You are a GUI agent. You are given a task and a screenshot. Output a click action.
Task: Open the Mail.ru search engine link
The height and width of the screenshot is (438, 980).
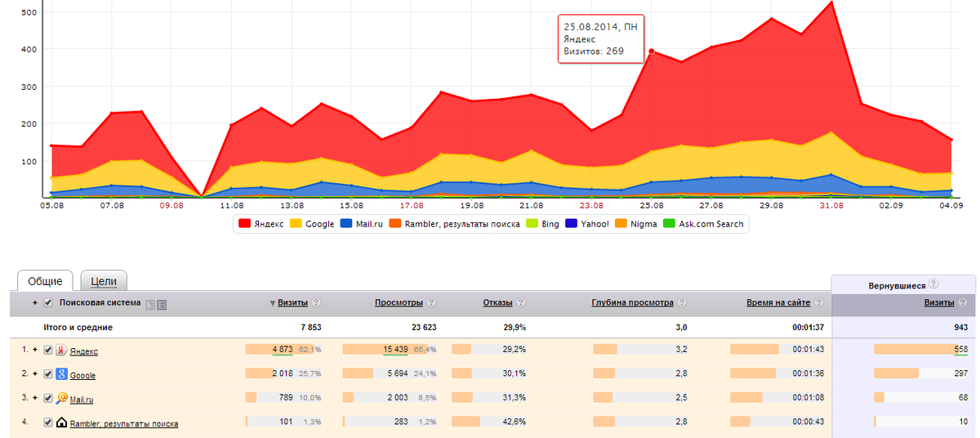click(82, 400)
